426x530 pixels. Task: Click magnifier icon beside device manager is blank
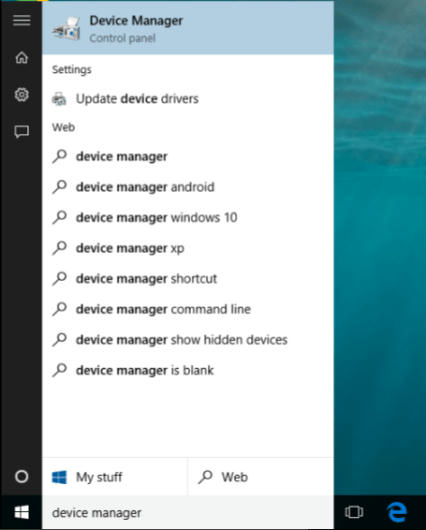click(x=60, y=370)
